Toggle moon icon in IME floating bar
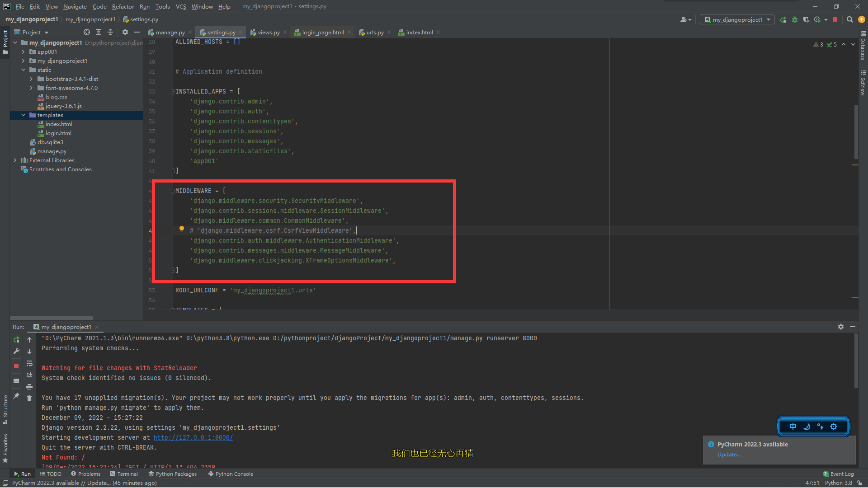Image resolution: width=868 pixels, height=488 pixels. coord(807,427)
